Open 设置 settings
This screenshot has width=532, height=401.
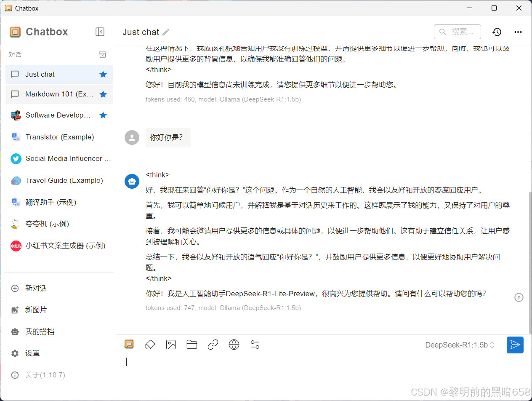click(x=59, y=353)
